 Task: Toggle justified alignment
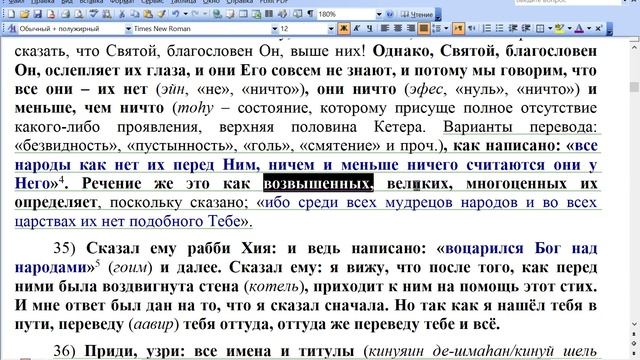[x=424, y=28]
